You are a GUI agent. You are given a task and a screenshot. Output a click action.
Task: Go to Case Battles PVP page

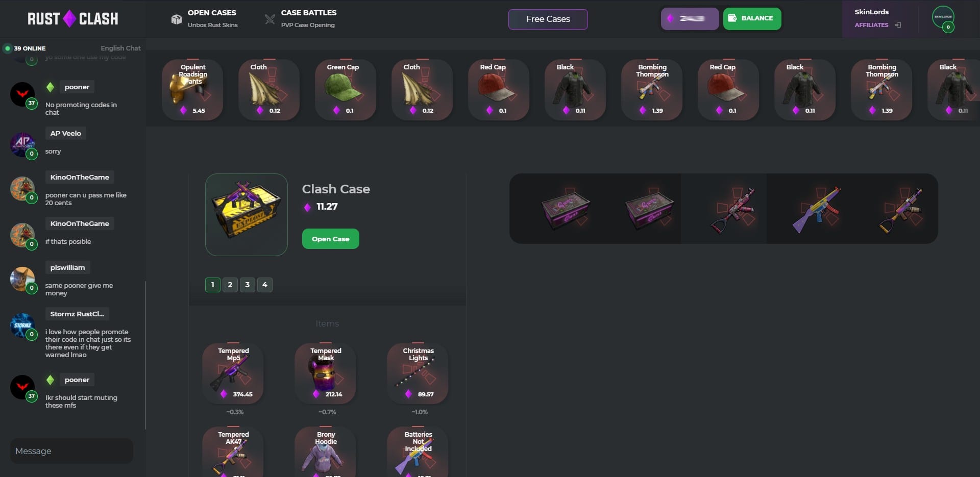pos(300,19)
